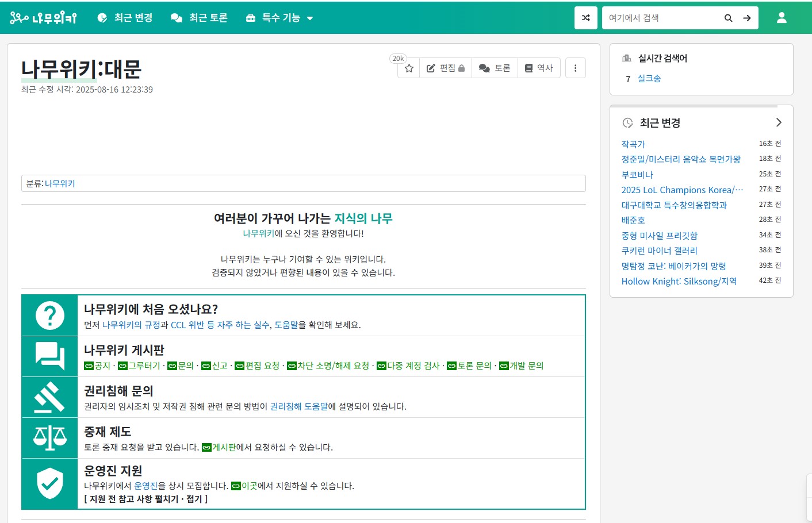Open 차단 소명/해제 요청 link
812x523 pixels.
(x=328, y=366)
